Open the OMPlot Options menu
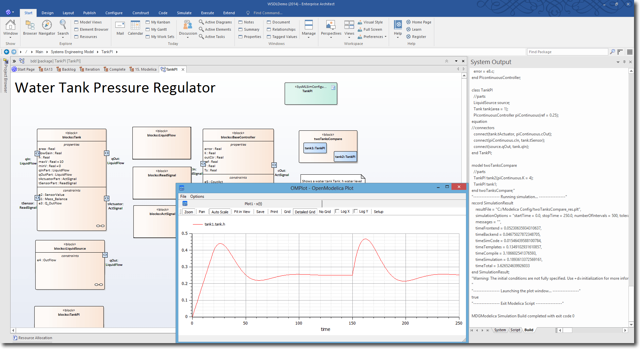644x353 pixels. tap(197, 196)
